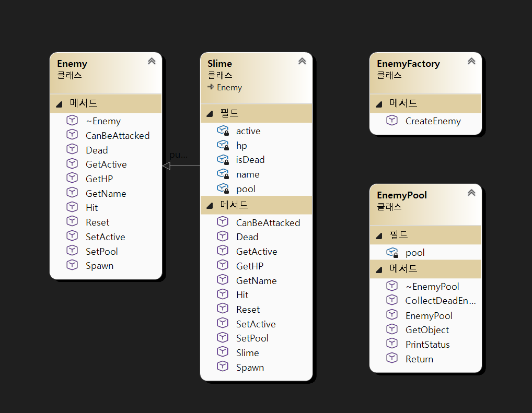Select Hit method in Slime class
Image resolution: width=532 pixels, height=413 pixels.
click(242, 295)
